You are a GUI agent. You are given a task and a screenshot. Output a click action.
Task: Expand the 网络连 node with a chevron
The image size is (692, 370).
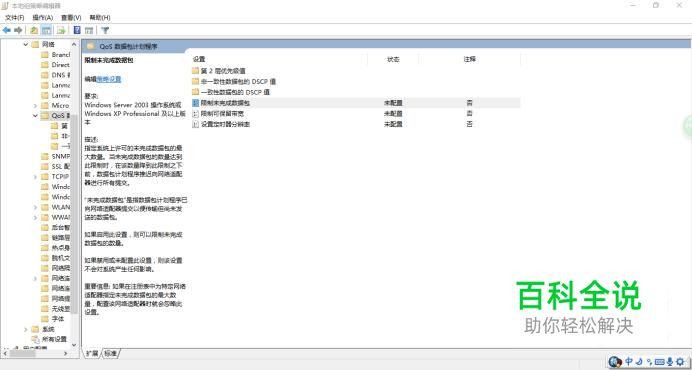(35, 278)
